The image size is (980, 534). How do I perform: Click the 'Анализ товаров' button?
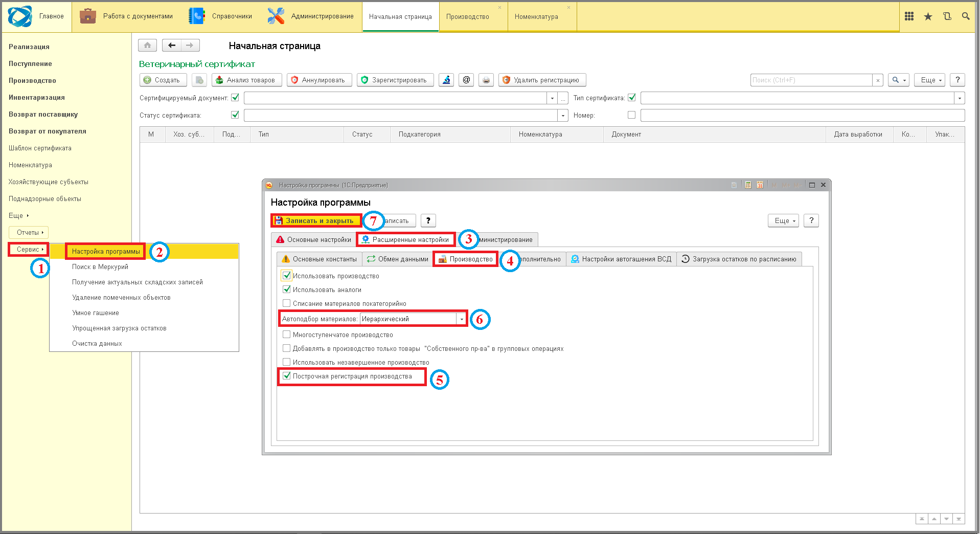click(246, 80)
